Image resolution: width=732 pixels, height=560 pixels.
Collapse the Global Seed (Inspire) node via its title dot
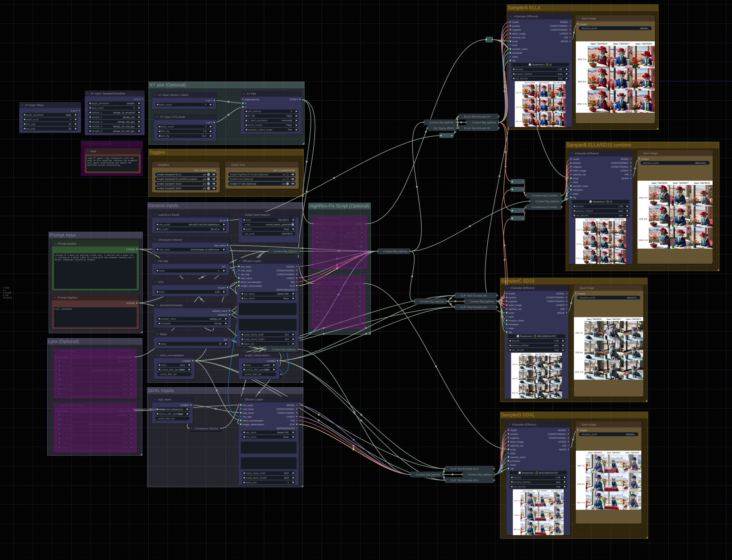[242, 215]
